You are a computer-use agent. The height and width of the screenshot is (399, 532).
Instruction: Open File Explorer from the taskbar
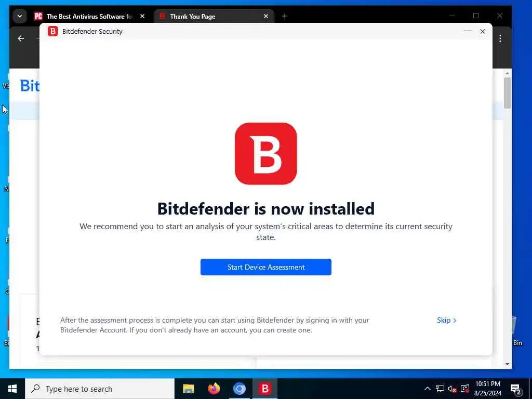(188, 389)
